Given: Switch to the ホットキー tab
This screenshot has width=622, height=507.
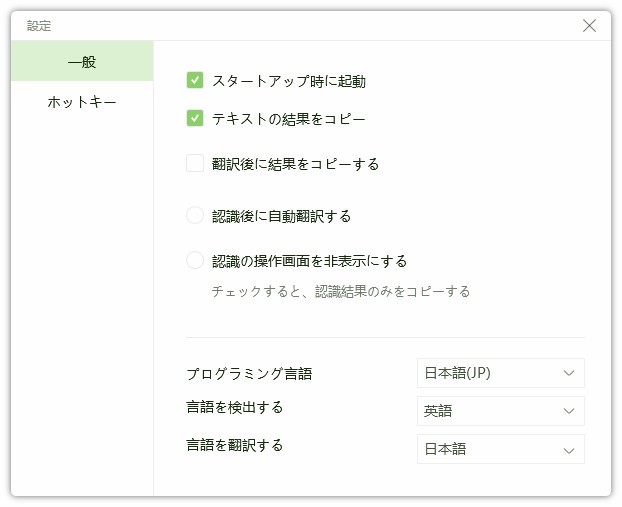Looking at the screenshot, I should coord(82,102).
